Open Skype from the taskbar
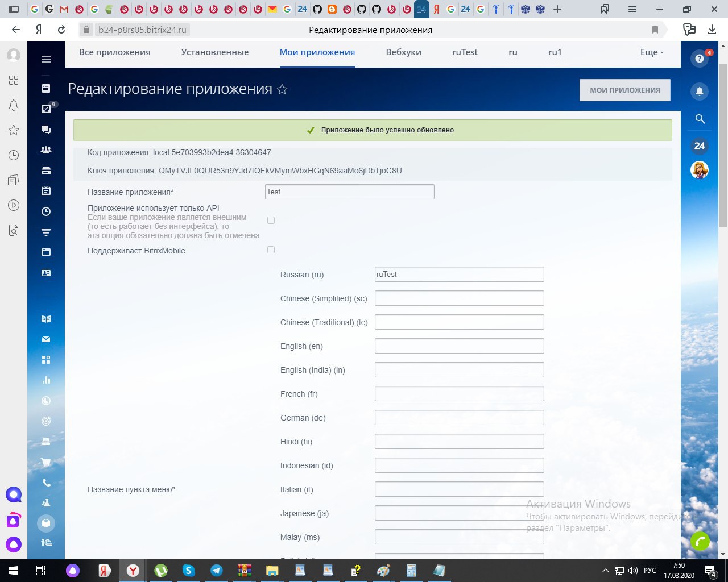Screen dimensions: 728x582 (x=189, y=570)
